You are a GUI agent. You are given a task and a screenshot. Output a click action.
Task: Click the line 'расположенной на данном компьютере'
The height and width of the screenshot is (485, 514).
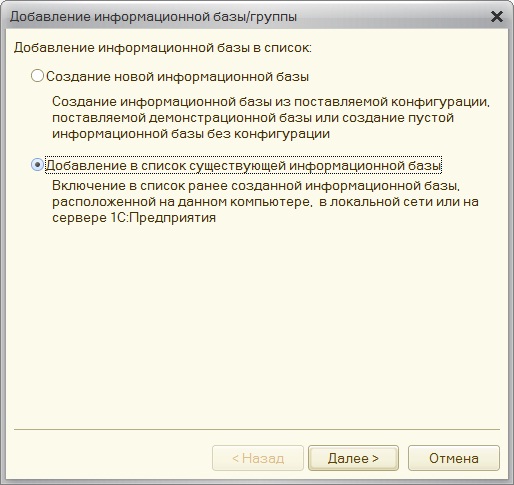point(265,202)
